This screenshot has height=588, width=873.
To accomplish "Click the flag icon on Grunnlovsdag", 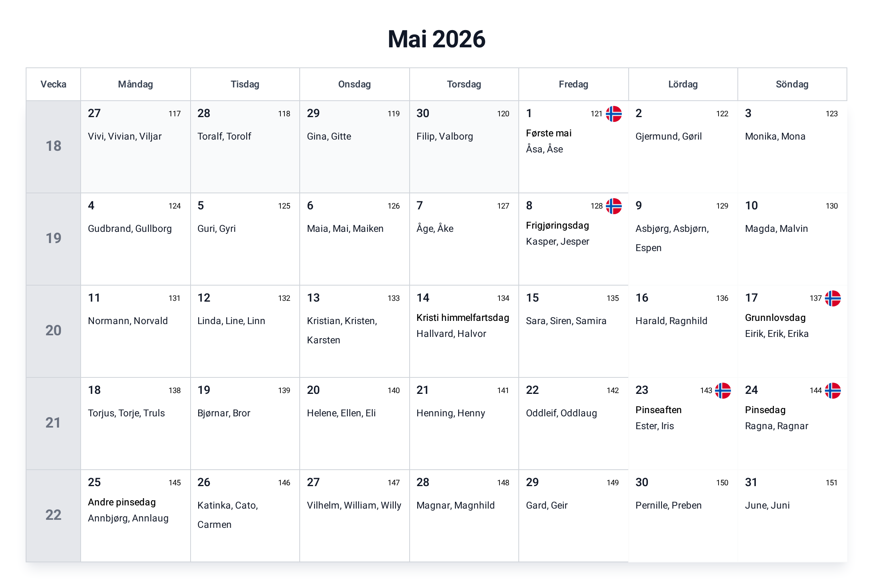I will [x=832, y=298].
